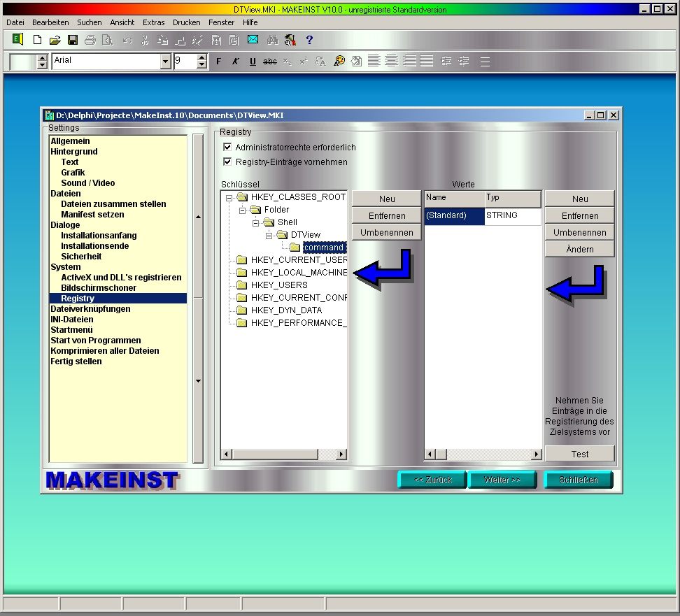The height and width of the screenshot is (616, 680).
Task: Click the Settings list scroll-down arrow
Action: pos(198,381)
